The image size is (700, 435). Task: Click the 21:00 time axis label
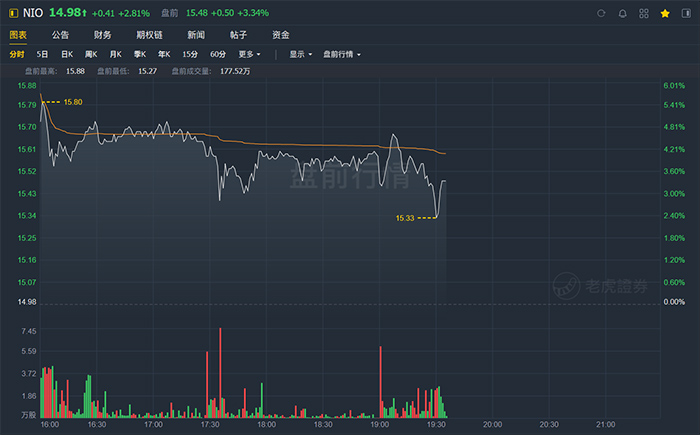pyautogui.click(x=605, y=424)
